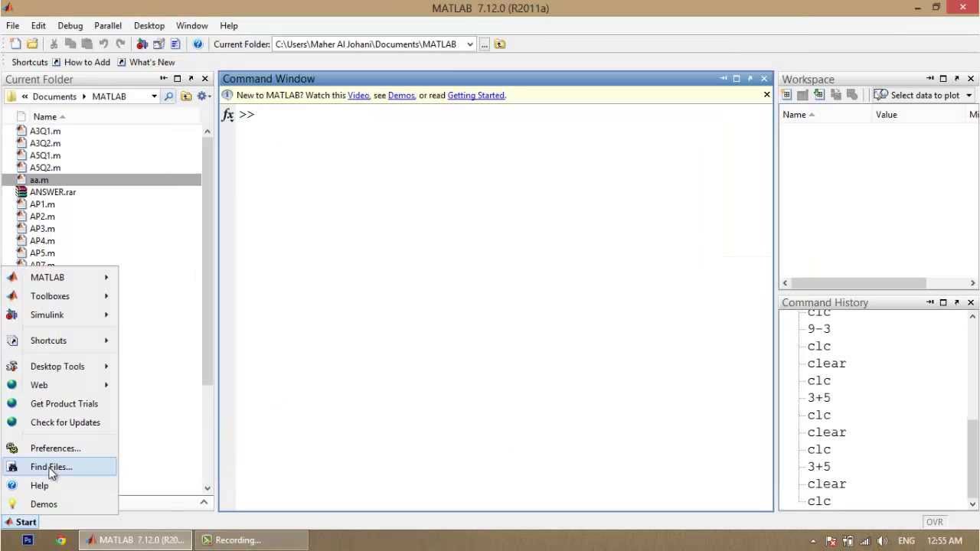Open file using toolbar folder icon
Viewport: 980px width, 551px height.
(32, 44)
